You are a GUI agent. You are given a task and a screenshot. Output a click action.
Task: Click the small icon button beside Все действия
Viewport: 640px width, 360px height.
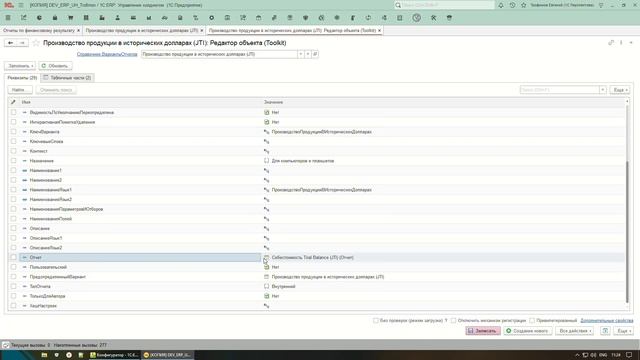(x=605, y=331)
